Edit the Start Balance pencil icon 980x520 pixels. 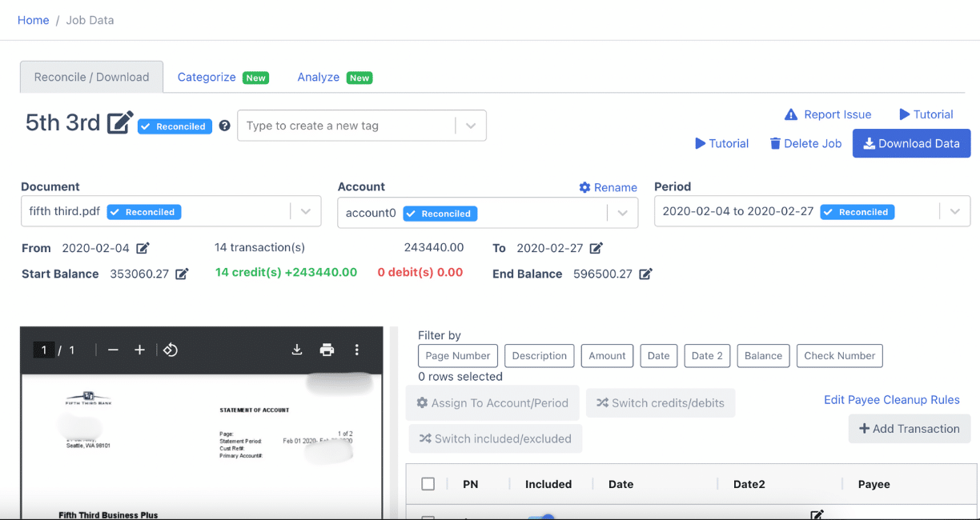coord(182,274)
